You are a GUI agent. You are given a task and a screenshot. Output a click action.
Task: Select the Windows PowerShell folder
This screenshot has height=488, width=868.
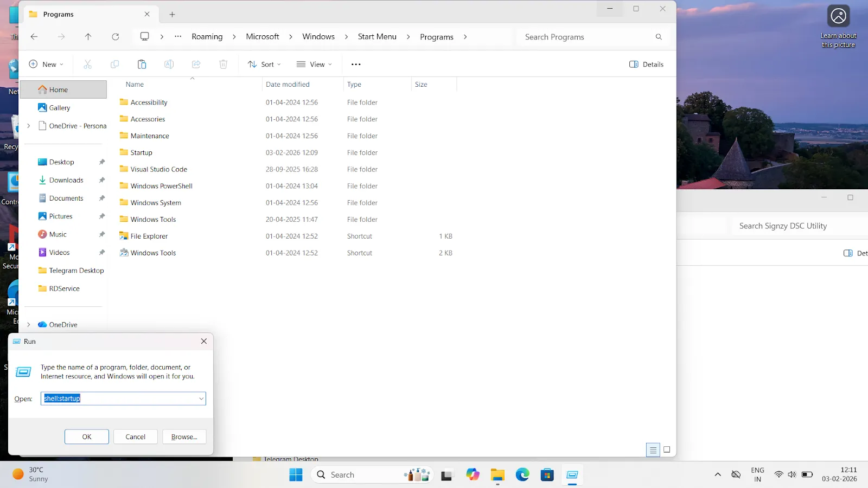286,186
